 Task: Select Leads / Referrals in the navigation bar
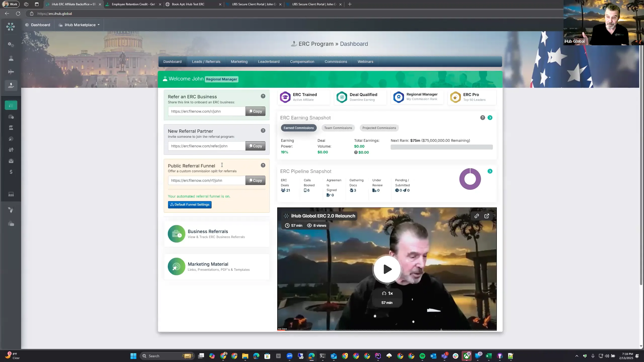tap(206, 61)
